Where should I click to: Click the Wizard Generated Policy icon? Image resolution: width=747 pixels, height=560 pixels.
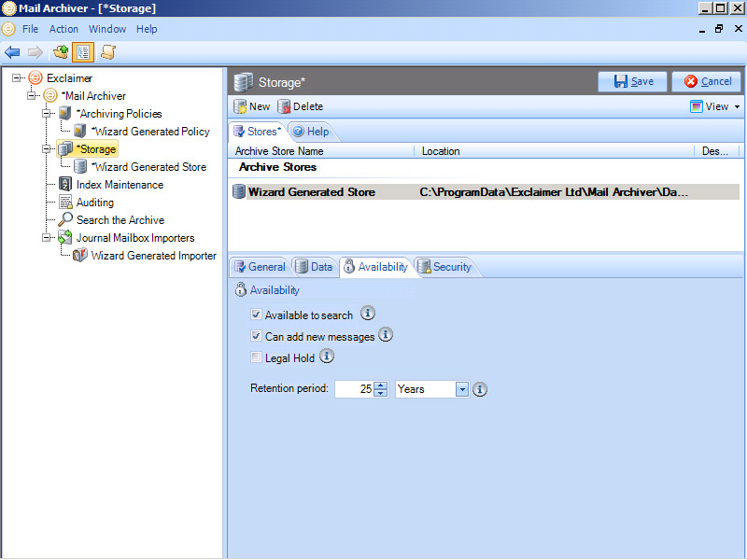80,131
